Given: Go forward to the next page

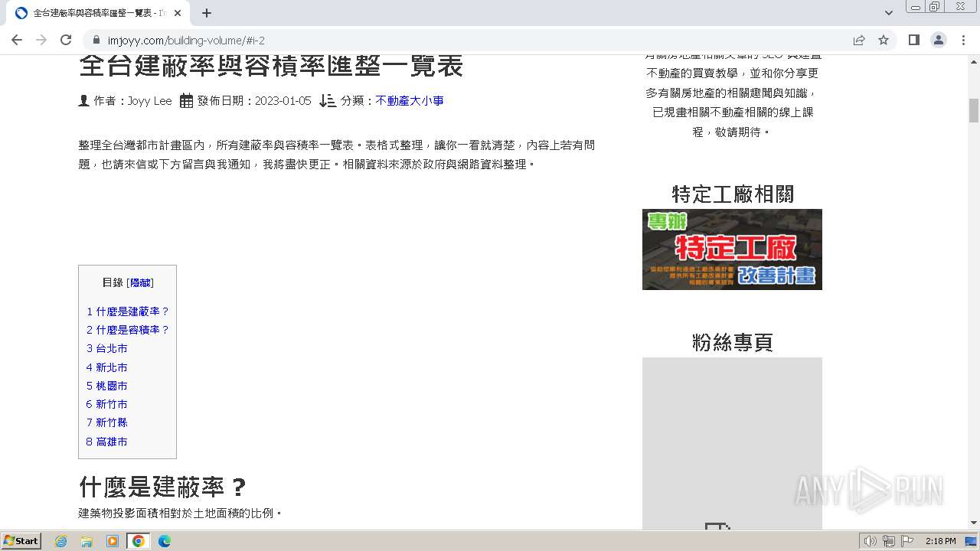Looking at the screenshot, I should (41, 40).
